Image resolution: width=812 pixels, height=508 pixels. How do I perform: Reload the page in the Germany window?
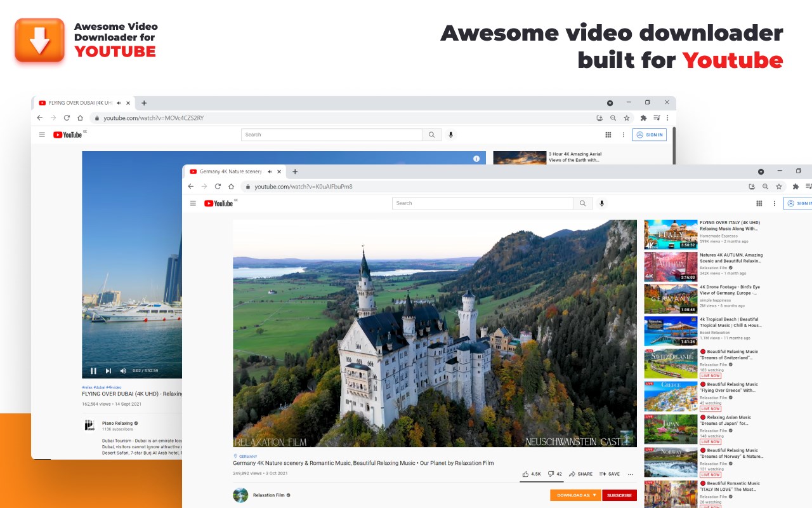pos(218,187)
